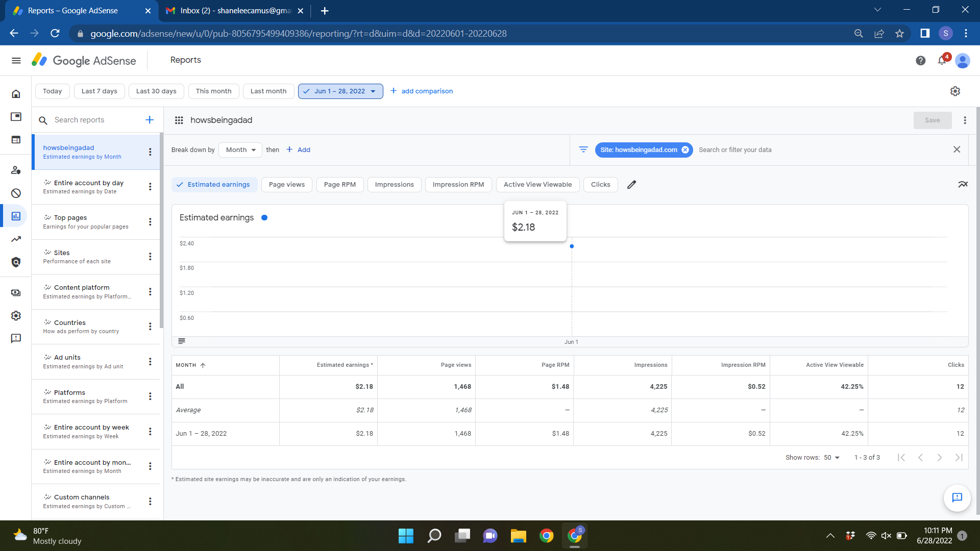Open the Help question mark icon

pyautogui.click(x=921, y=61)
